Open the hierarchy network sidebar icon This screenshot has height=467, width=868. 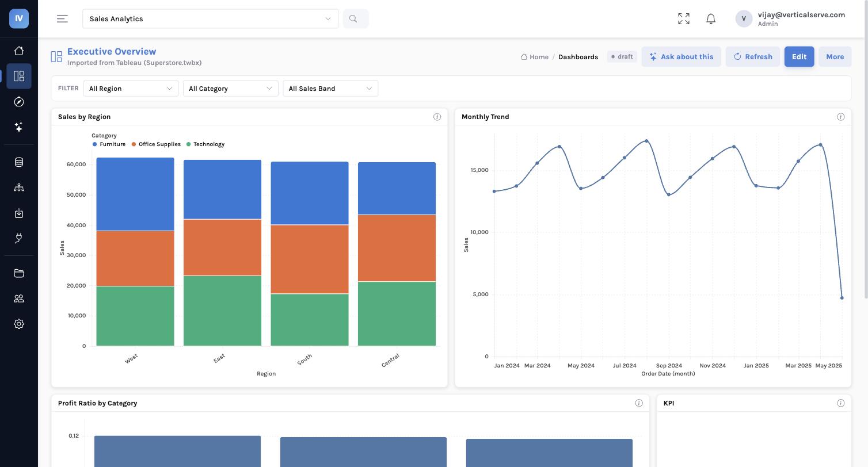point(19,187)
